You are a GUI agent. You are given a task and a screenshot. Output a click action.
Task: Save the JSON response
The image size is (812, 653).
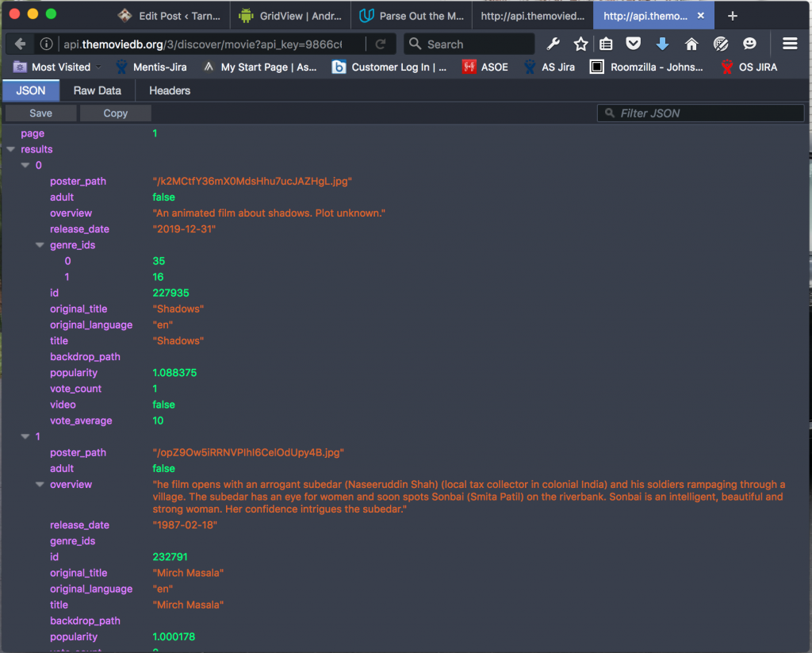40,113
